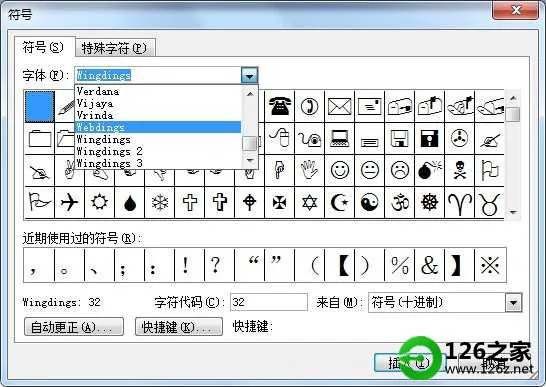The image size is (546, 387).
Task: Select the yin yang symbol
Action: [369, 202]
